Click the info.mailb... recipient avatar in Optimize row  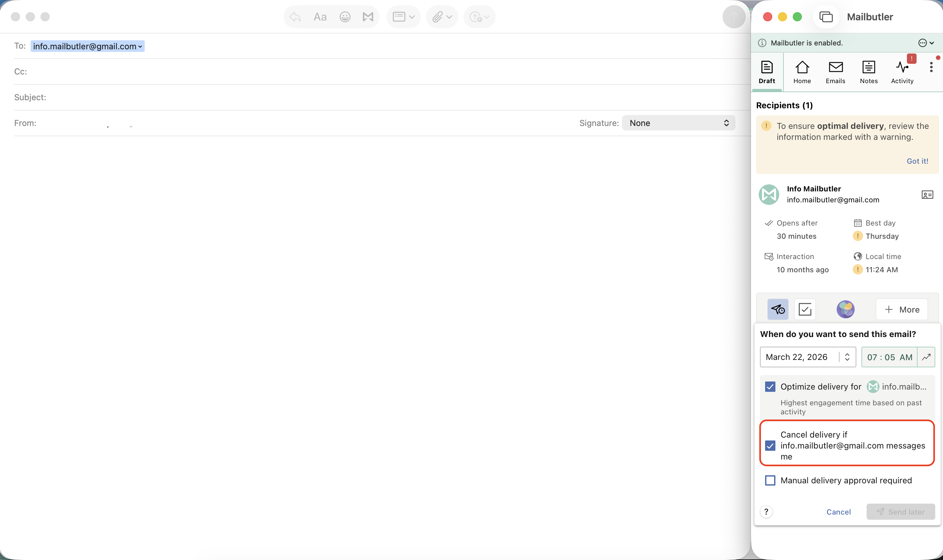[x=873, y=387]
